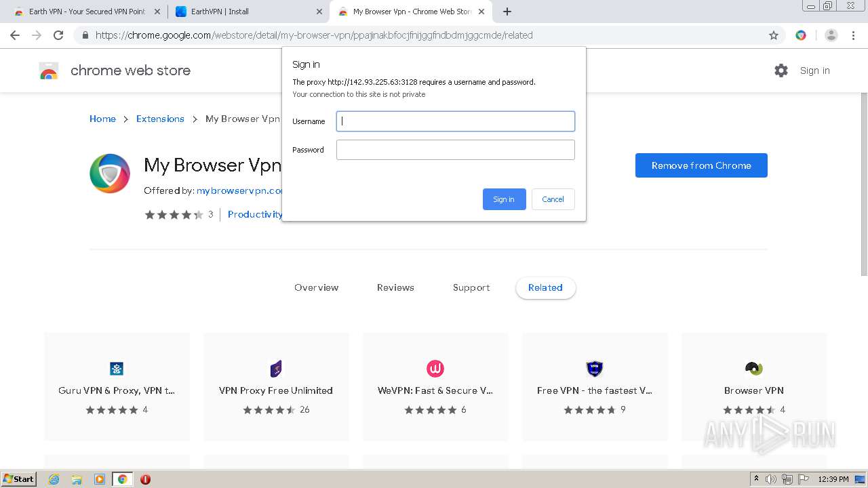Open the Free VPN fastest extension icon
Screen dimensions: 868x488
(595, 369)
